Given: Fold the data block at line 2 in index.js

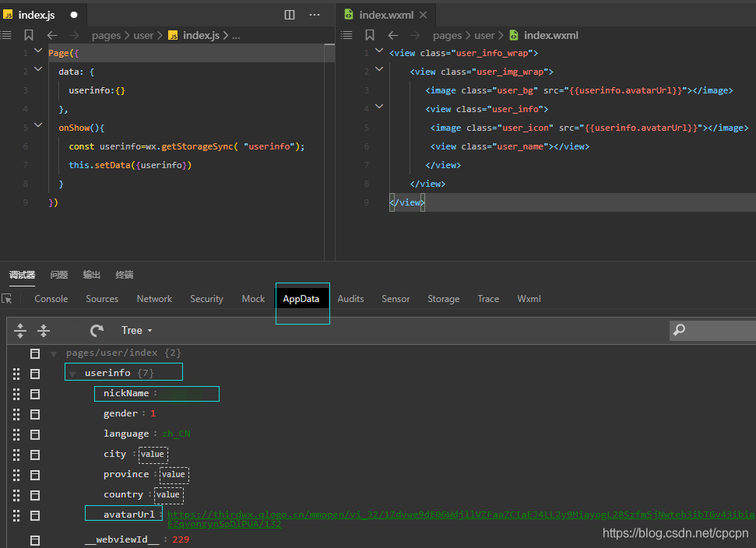Looking at the screenshot, I should (x=38, y=69).
